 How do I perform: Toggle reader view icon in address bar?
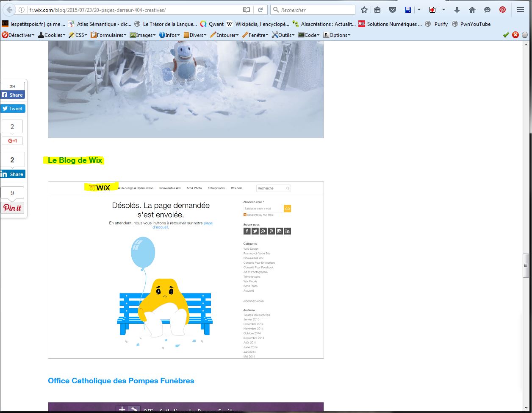pos(247,10)
